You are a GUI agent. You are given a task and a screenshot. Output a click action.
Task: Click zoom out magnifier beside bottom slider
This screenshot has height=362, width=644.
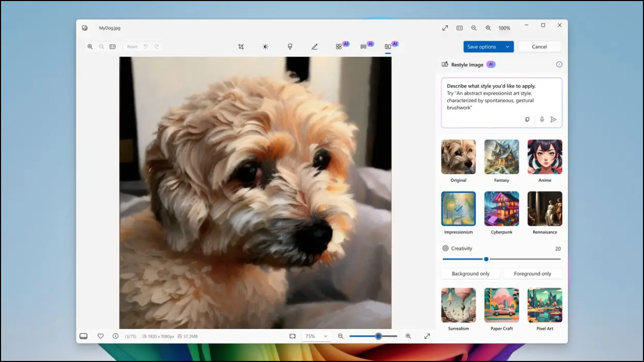coord(341,336)
